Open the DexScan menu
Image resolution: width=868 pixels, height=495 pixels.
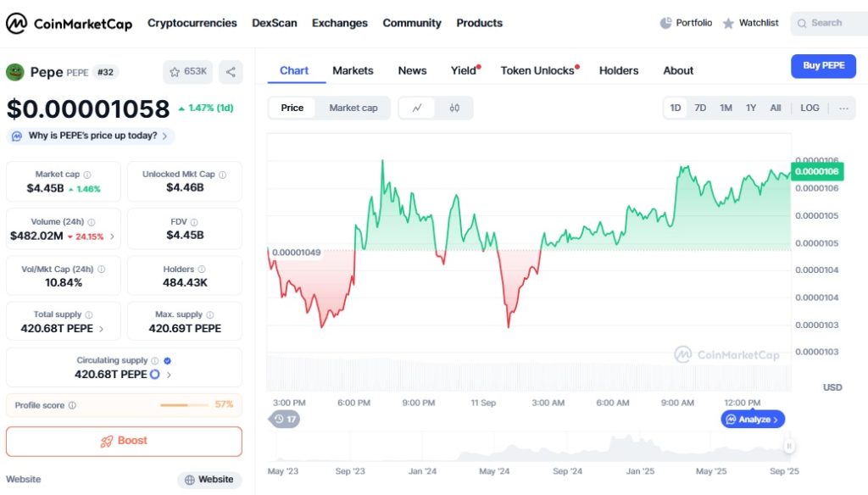point(275,23)
